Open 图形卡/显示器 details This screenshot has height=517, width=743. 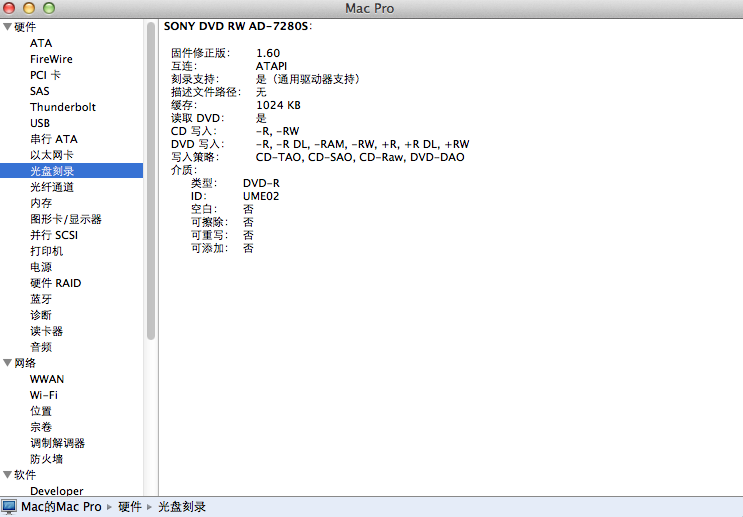click(65, 219)
